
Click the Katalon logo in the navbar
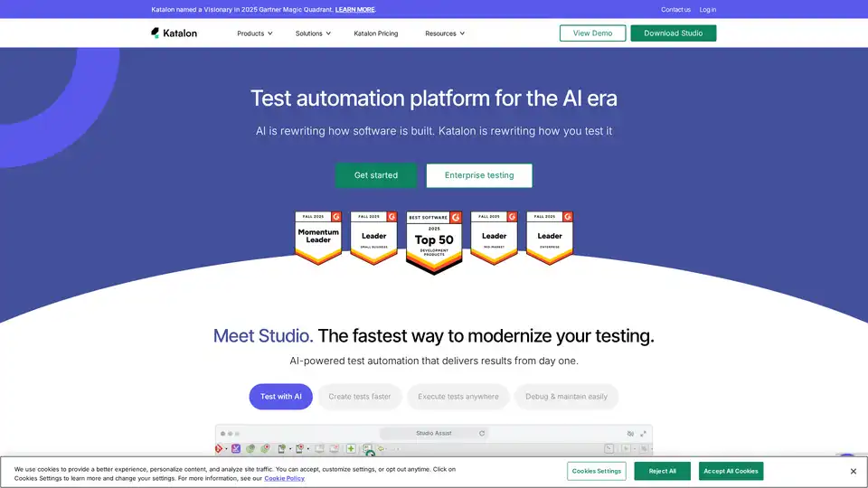[174, 33]
